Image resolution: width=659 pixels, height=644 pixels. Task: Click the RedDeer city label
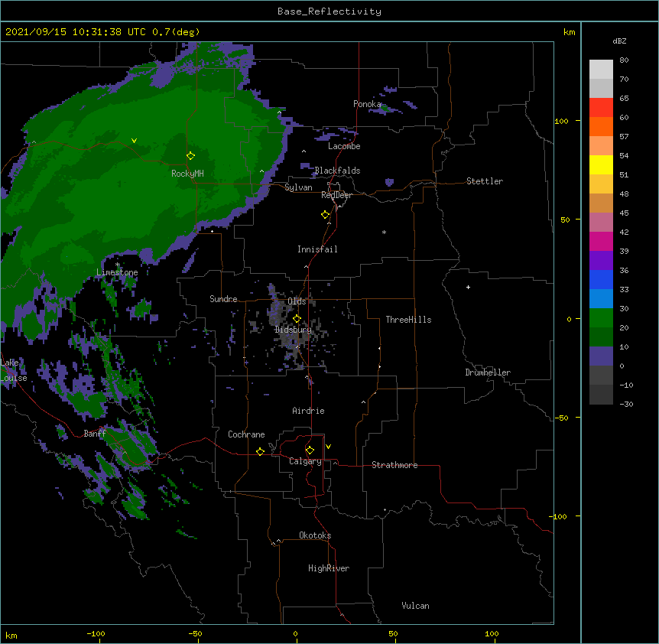[x=336, y=195]
